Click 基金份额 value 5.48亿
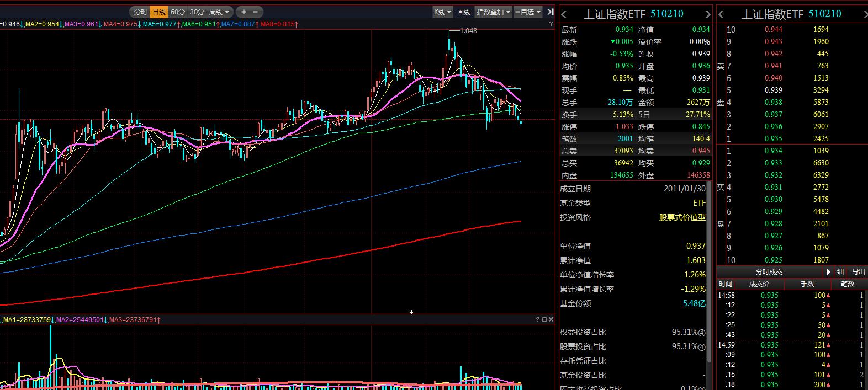 click(694, 303)
